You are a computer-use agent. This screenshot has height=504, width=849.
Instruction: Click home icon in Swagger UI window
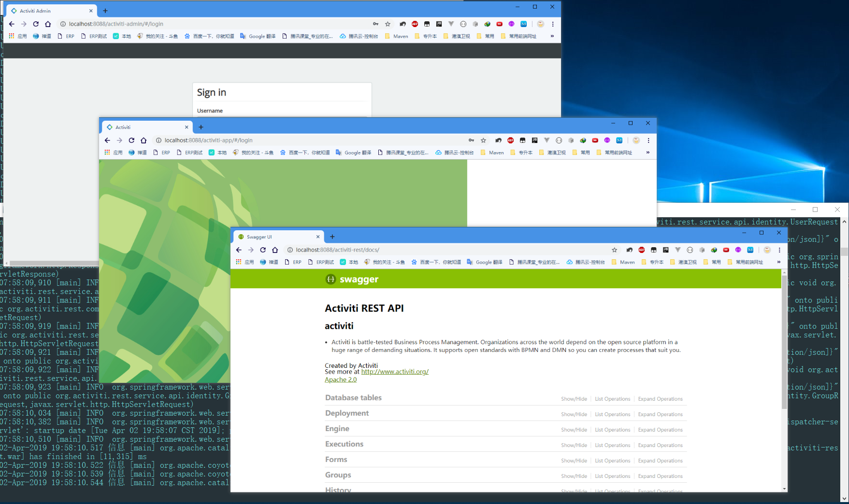pyautogui.click(x=275, y=250)
